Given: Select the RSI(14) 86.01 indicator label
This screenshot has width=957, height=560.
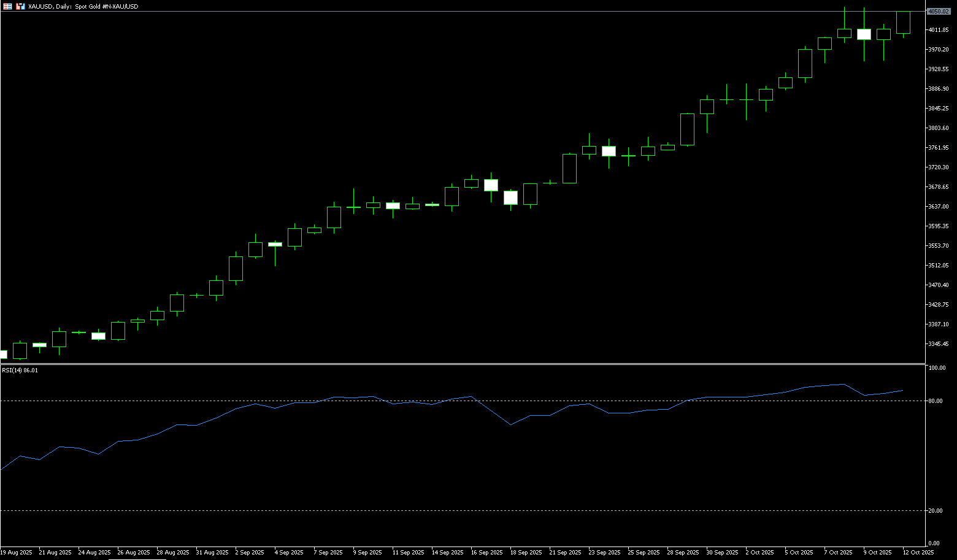Looking at the screenshot, I should (20, 370).
